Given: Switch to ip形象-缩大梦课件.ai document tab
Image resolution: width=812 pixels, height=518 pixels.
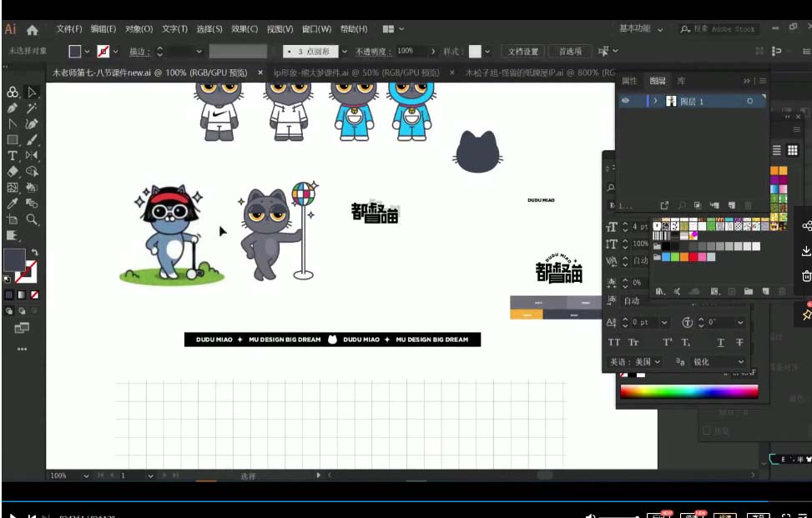Looking at the screenshot, I should coord(356,73).
